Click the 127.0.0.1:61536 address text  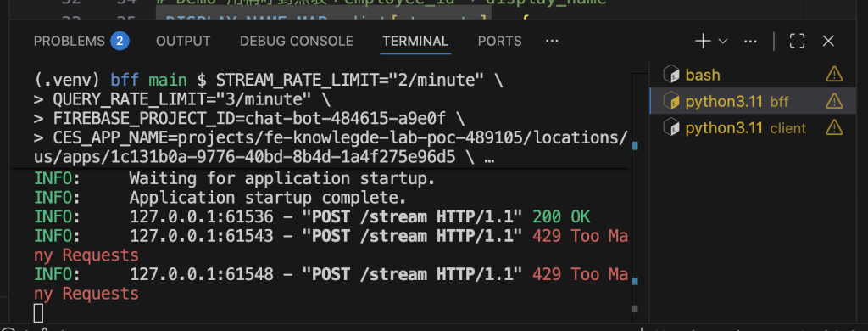click(202, 216)
